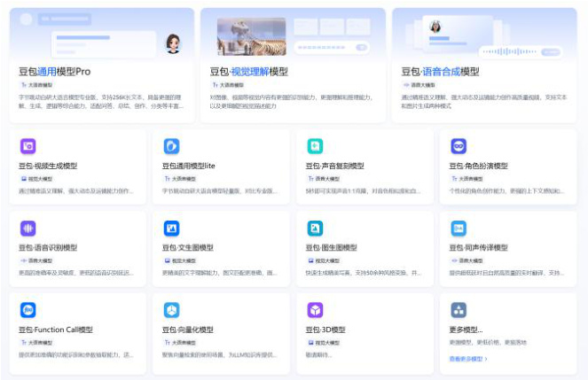The height and width of the screenshot is (380, 588).
Task: Select 豆包·图生图模型 title
Action: point(332,247)
